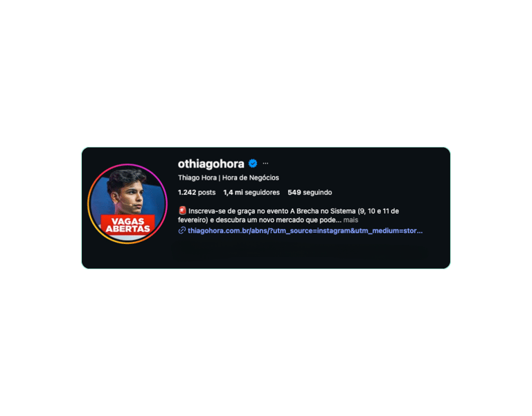
Task: Click the bio line mentioning A Brecha no Sistema
Action: click(294, 211)
